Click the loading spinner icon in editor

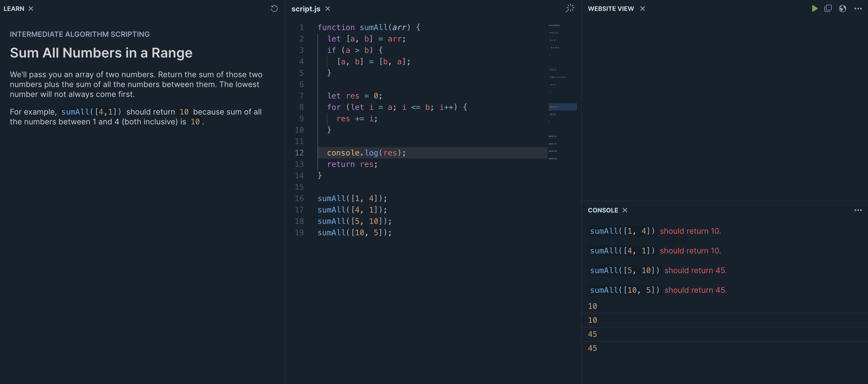coord(570,8)
